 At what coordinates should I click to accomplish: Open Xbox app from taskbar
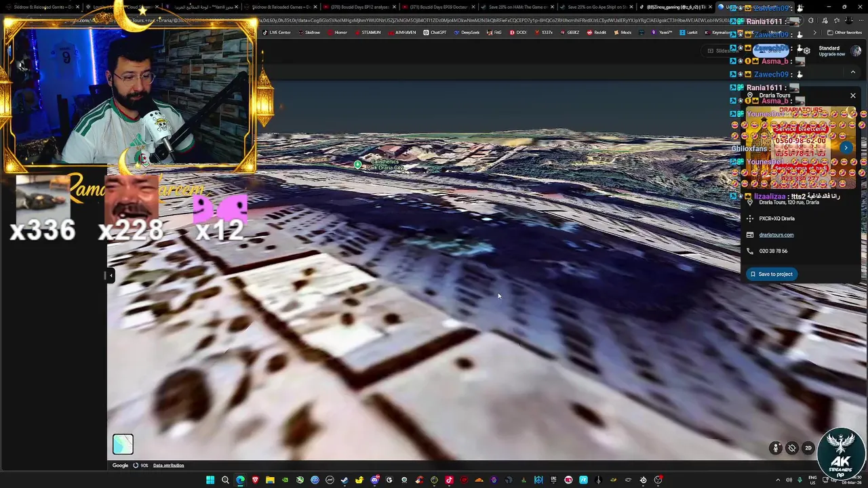click(300, 480)
